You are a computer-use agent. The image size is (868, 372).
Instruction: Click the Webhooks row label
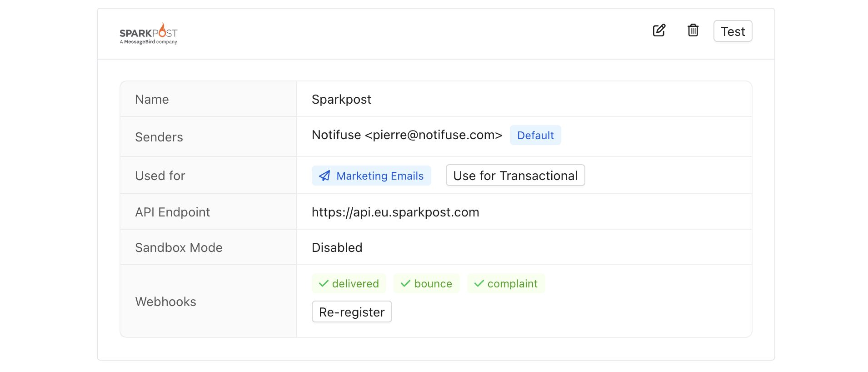coord(165,302)
